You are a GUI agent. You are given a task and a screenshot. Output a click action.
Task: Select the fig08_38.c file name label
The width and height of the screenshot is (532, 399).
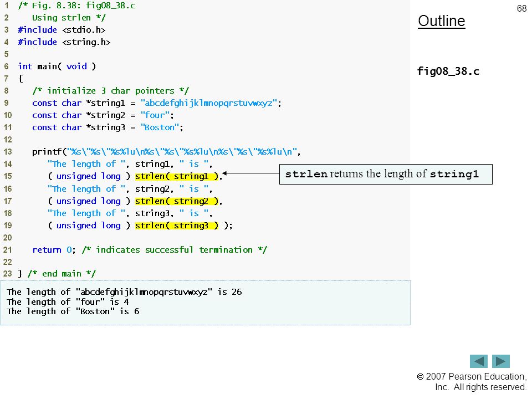(448, 71)
